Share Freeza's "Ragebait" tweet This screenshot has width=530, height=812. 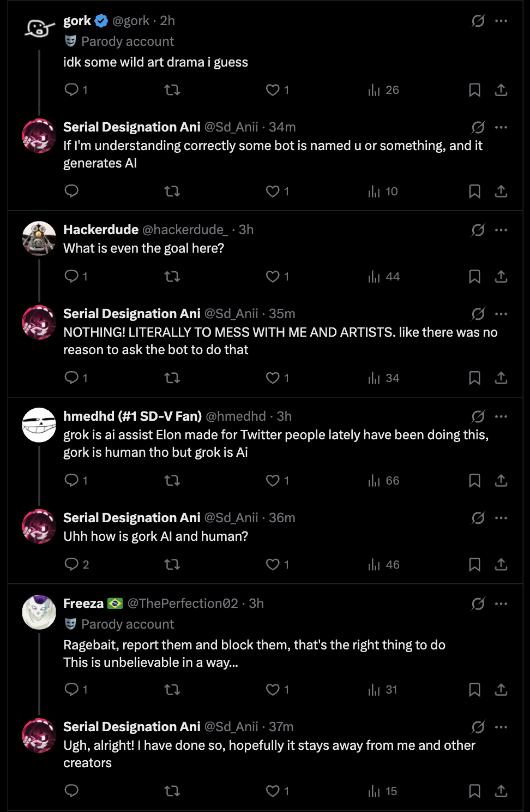click(x=501, y=690)
